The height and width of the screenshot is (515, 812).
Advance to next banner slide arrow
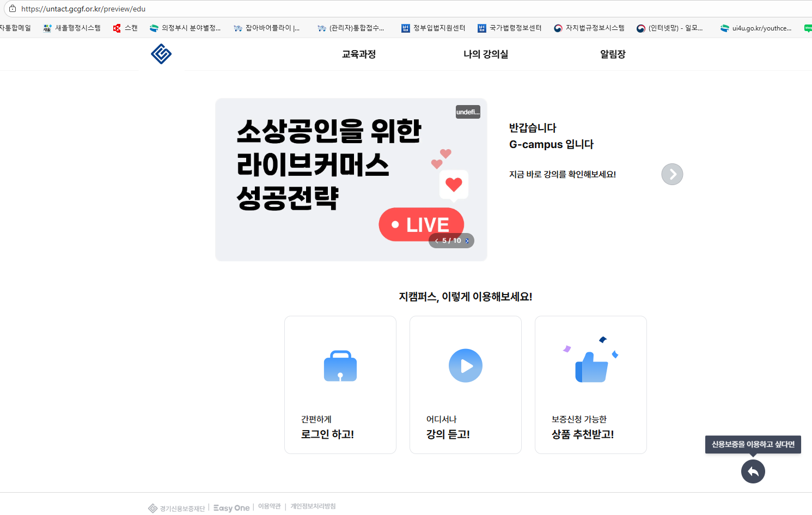coord(467,241)
